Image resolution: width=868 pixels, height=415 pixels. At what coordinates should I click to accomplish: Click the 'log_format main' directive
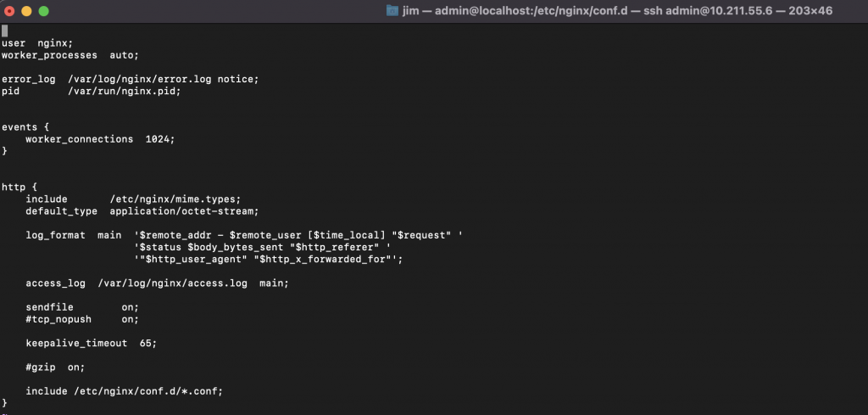point(74,235)
